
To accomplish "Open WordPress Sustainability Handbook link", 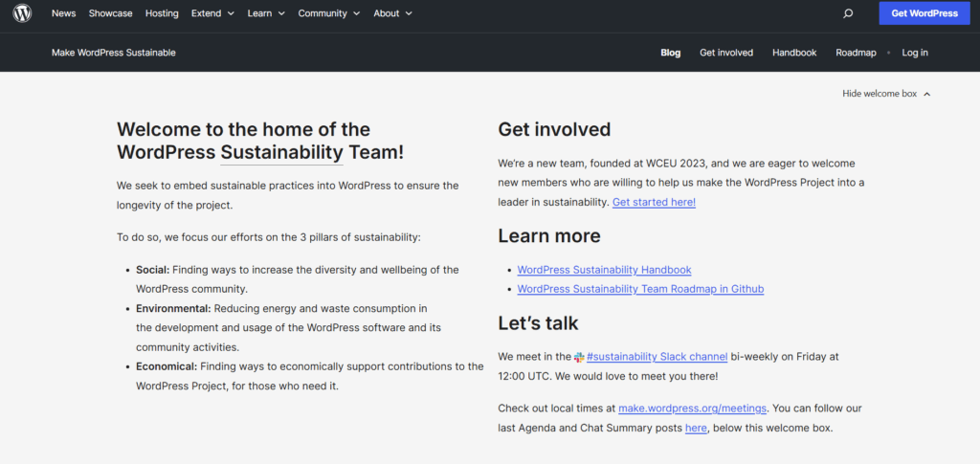I will 605,270.
